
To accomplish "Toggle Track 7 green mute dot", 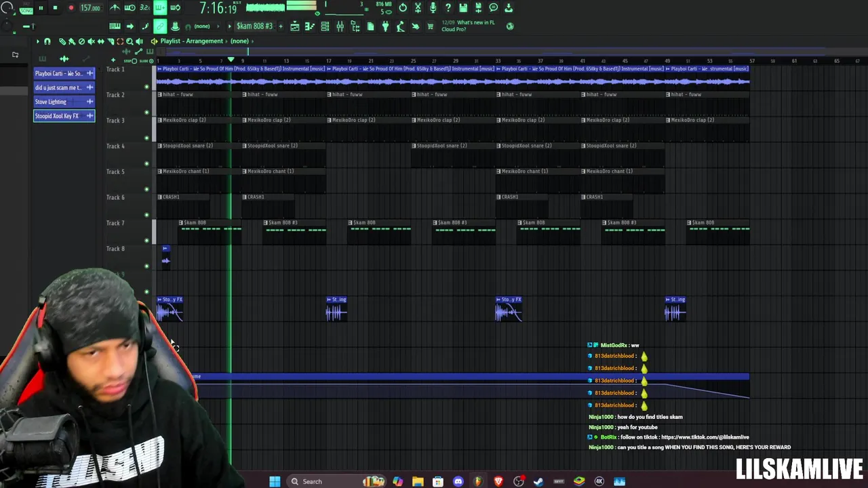I will 146,240.
